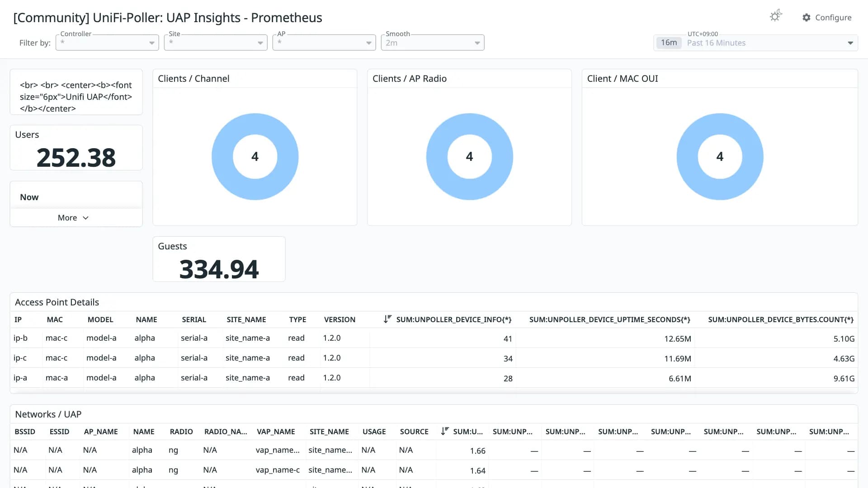868x488 pixels.
Task: Click the Clients / Channel donut chart
Action: click(255, 156)
